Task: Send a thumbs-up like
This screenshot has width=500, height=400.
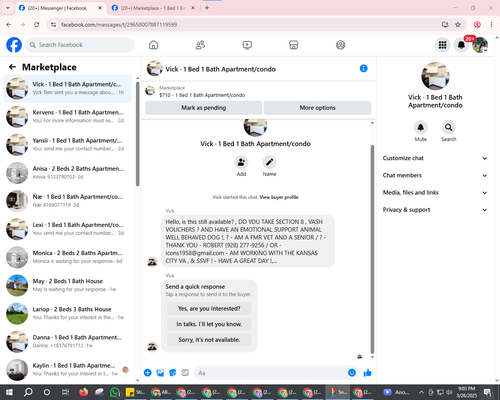Action: pyautogui.click(x=367, y=373)
